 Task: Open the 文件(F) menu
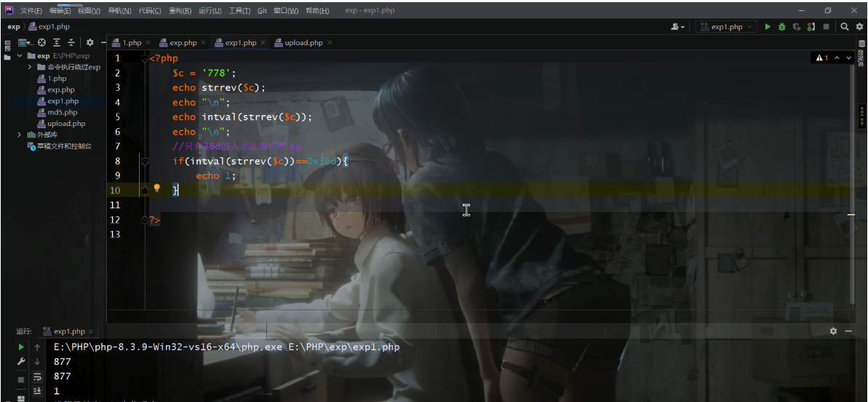(31, 11)
